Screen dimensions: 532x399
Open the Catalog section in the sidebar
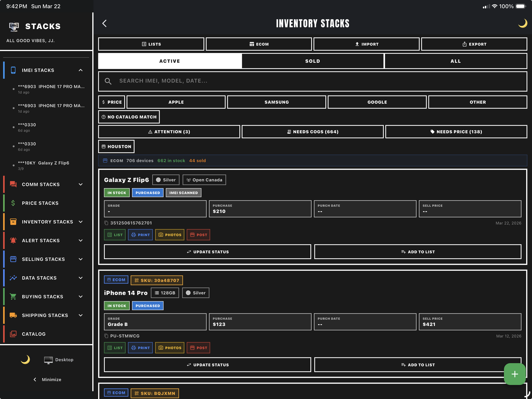point(34,334)
